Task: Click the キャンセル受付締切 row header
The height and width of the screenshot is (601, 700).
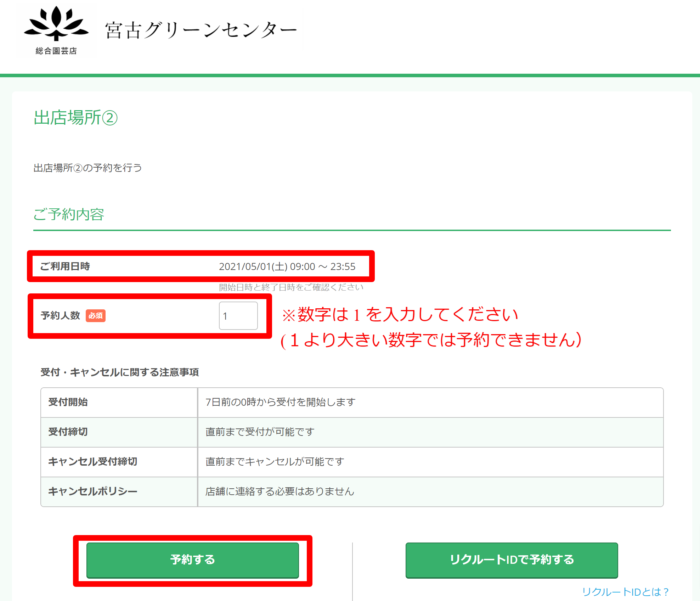Action: 93,462
